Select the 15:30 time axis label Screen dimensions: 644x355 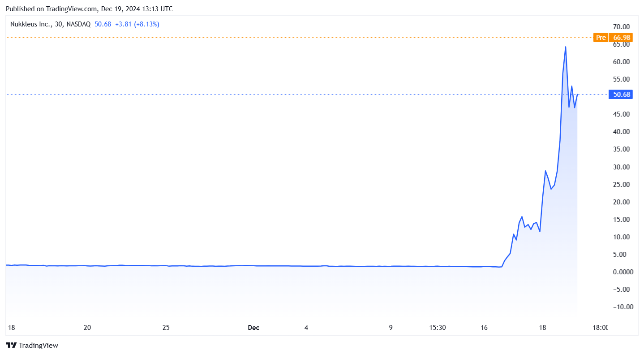(438, 328)
